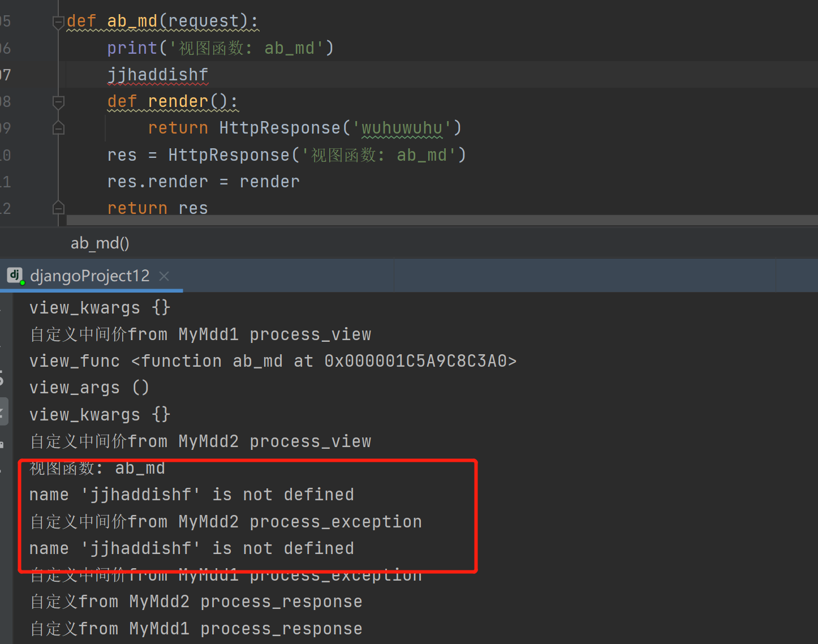Viewport: 818px width, 644px height.
Task: Click the print('视图函数: ab_md') code line
Action: tap(221, 48)
